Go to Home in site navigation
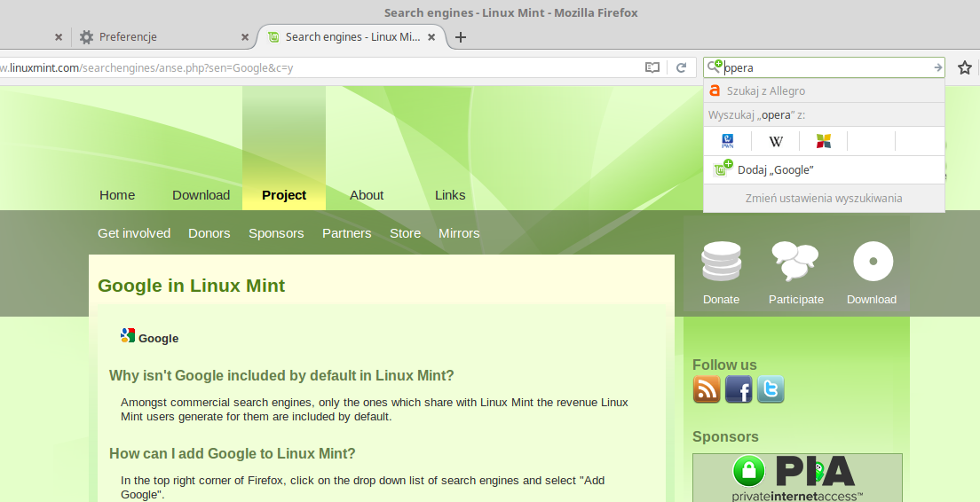The height and width of the screenshot is (502, 980). 117,195
